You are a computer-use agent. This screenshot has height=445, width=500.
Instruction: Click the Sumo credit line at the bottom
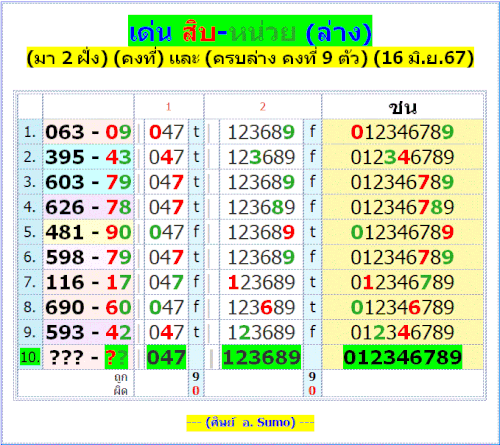[250, 423]
